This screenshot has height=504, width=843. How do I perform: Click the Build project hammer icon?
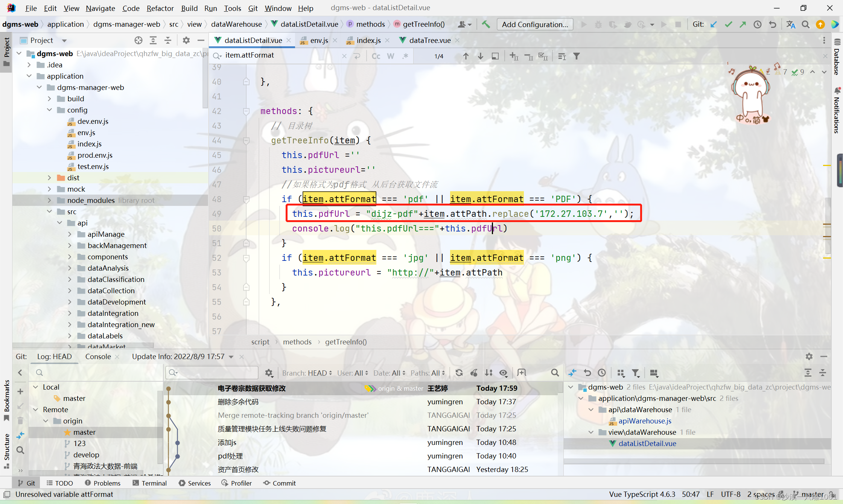tap(486, 24)
